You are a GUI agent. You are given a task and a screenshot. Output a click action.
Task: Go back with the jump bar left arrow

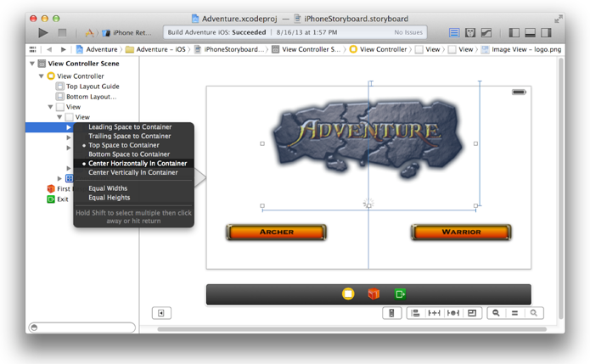click(x=49, y=49)
